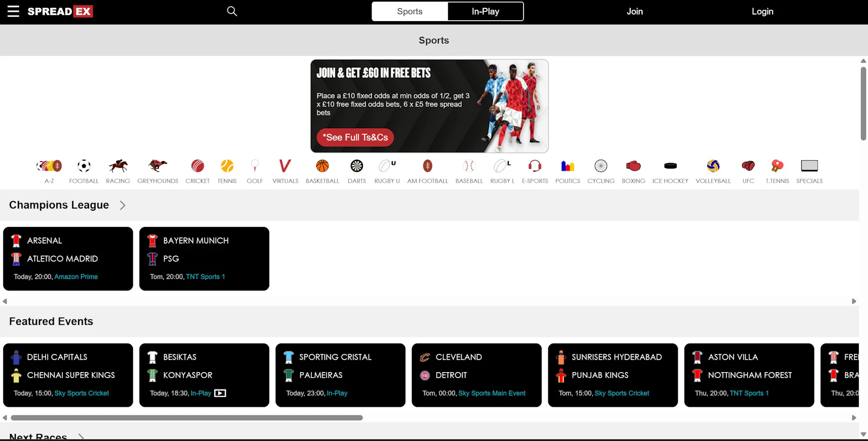Select the T.Tennis paddle icon

coord(777,166)
